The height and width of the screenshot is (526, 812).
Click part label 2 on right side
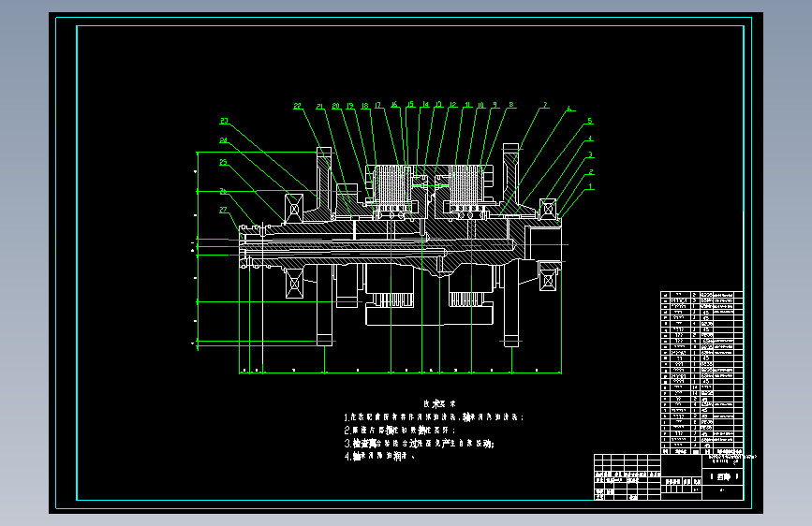click(591, 172)
